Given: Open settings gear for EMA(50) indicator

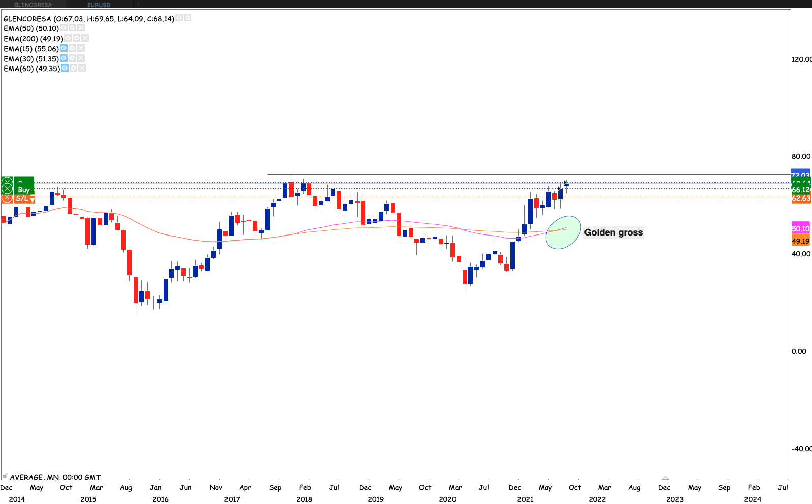Looking at the screenshot, I should (x=72, y=28).
